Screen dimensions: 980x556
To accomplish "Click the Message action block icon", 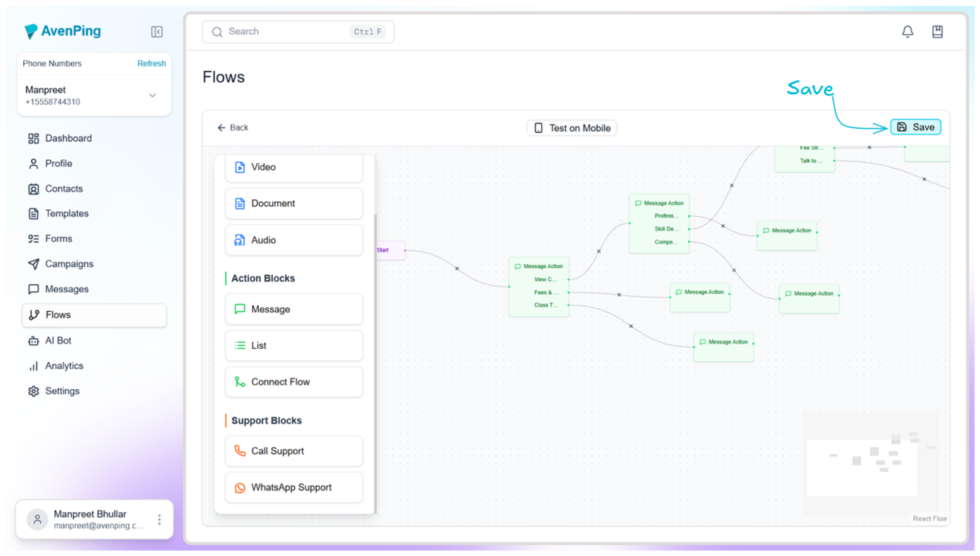I will coord(240,309).
